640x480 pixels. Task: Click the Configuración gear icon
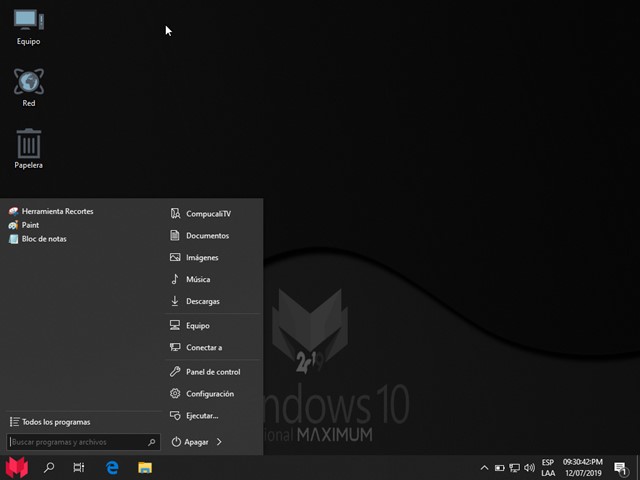pyautogui.click(x=175, y=393)
